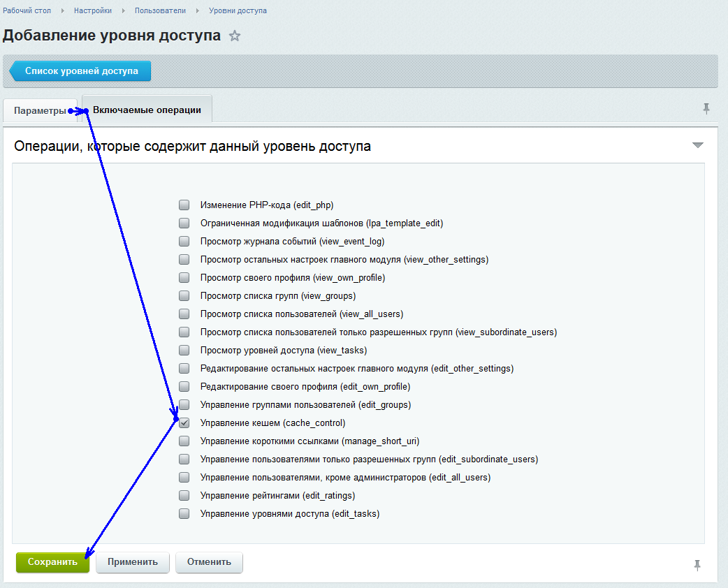Click the Применить button

click(133, 562)
